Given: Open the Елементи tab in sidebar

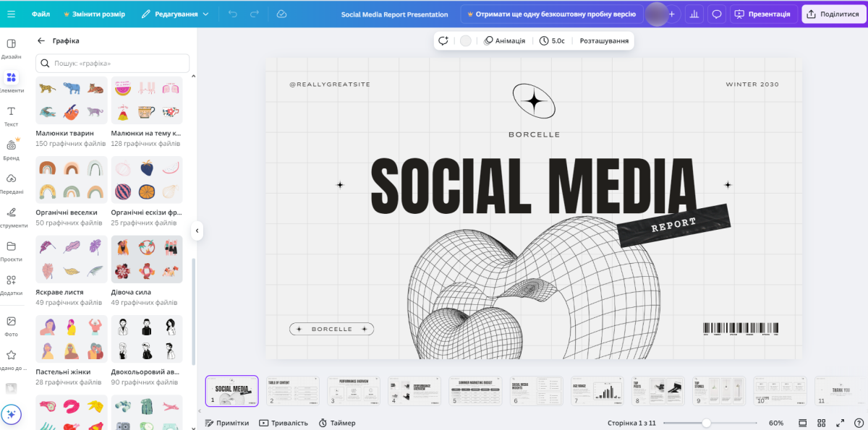Looking at the screenshot, I should 11,81.
